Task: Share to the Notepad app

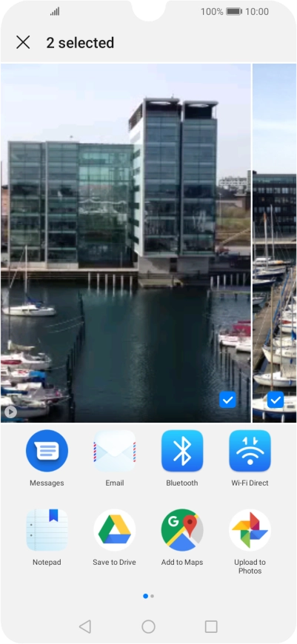Action: [x=47, y=530]
